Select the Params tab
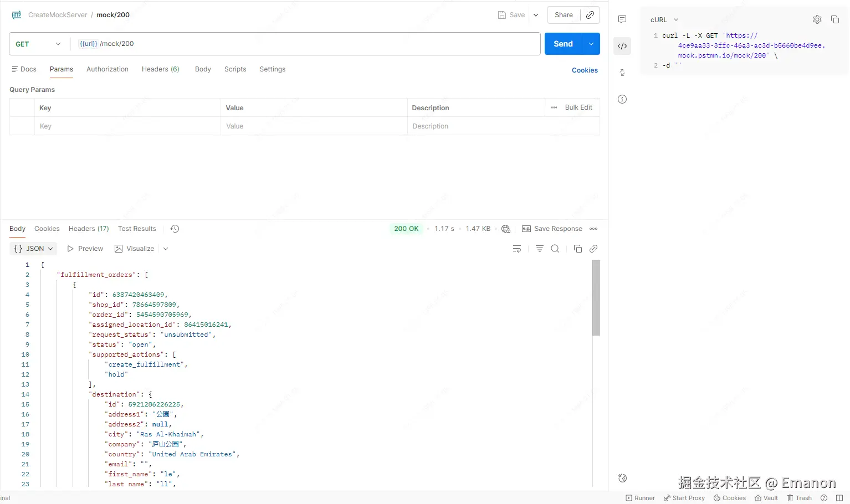The width and height of the screenshot is (850, 504). [x=62, y=69]
